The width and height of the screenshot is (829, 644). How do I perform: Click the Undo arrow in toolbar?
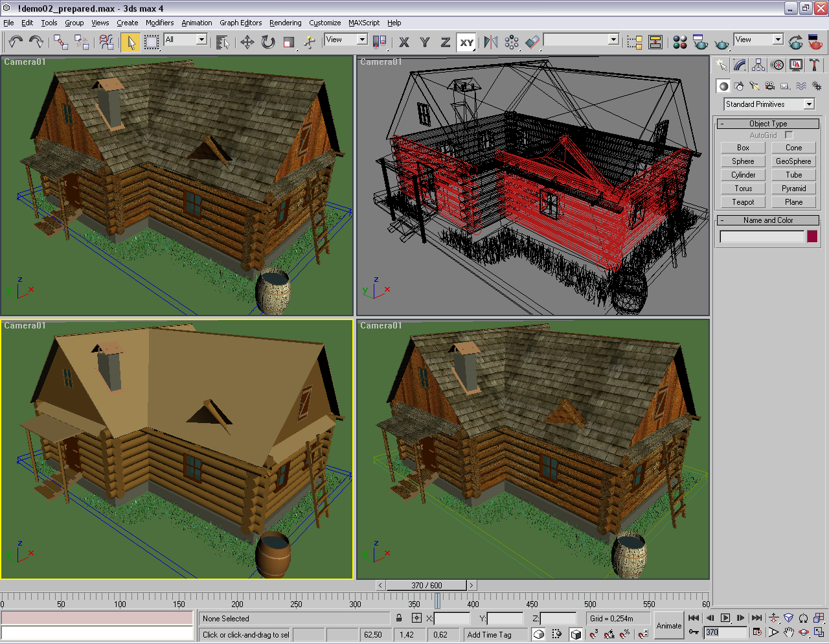tap(16, 43)
